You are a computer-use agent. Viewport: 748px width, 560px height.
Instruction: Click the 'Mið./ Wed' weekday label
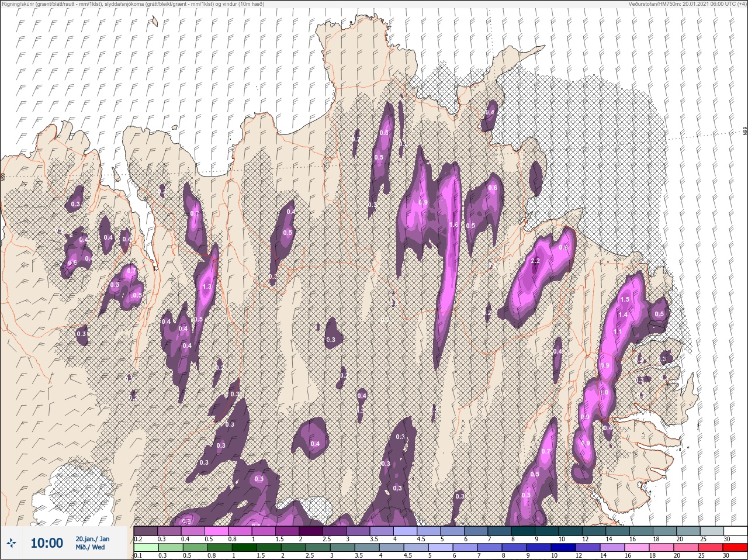(x=90, y=548)
